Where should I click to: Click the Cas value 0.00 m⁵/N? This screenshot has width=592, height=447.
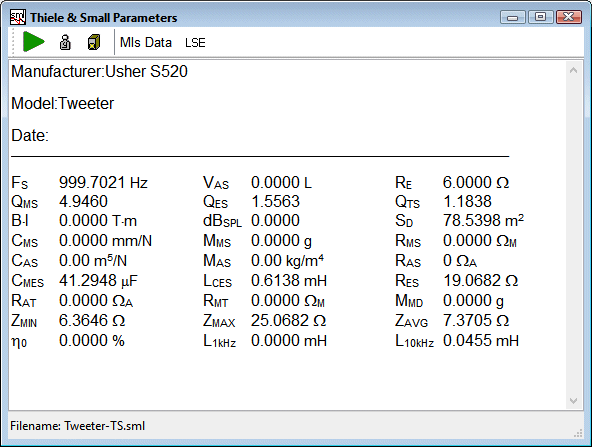[x=93, y=260]
